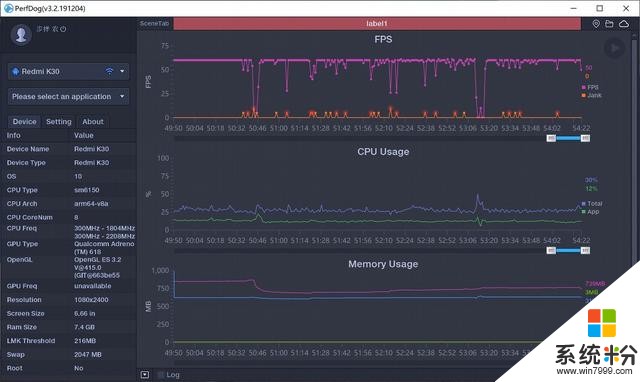Switch to the Device tab

coord(24,121)
